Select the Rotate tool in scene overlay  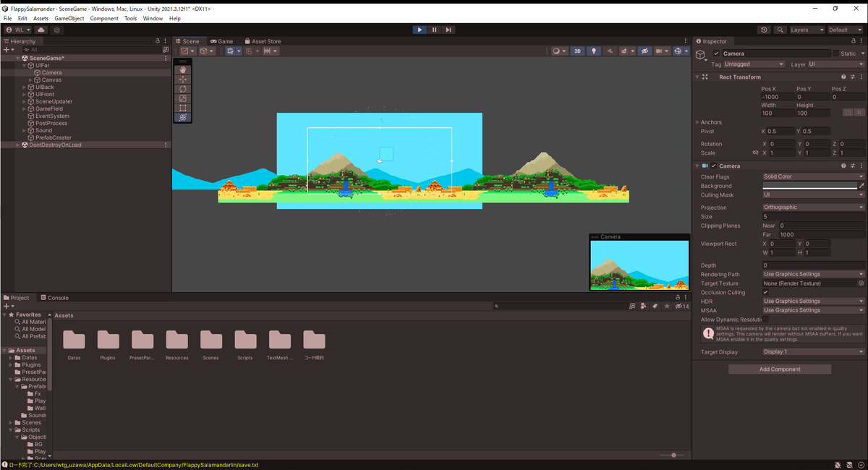[183, 89]
